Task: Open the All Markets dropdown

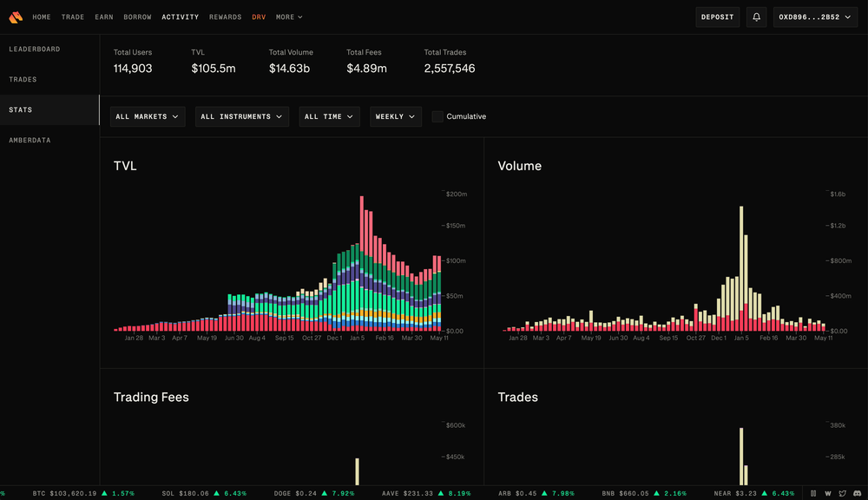Action: pos(148,116)
